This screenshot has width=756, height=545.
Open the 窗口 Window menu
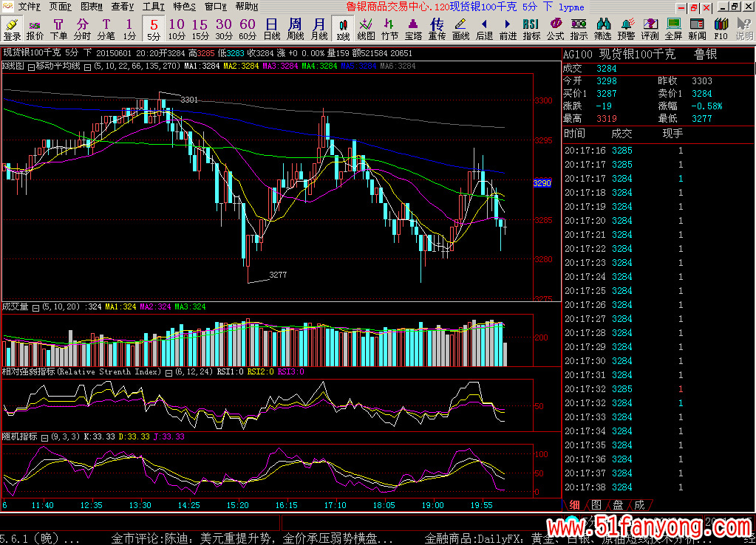click(216, 7)
